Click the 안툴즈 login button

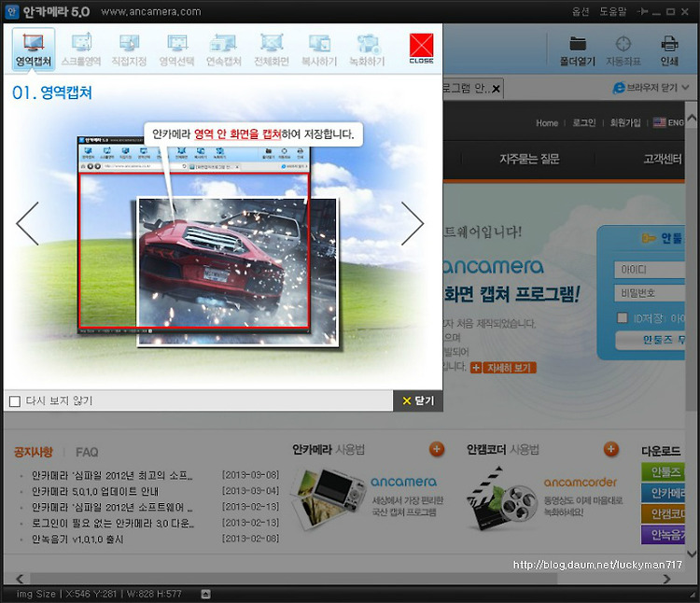[x=650, y=340]
